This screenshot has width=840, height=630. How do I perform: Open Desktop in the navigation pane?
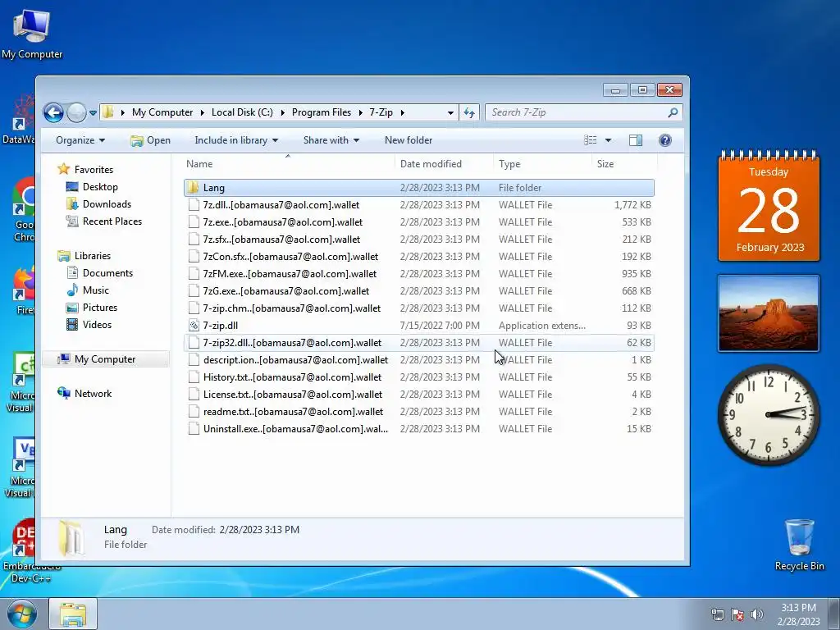pos(92,187)
